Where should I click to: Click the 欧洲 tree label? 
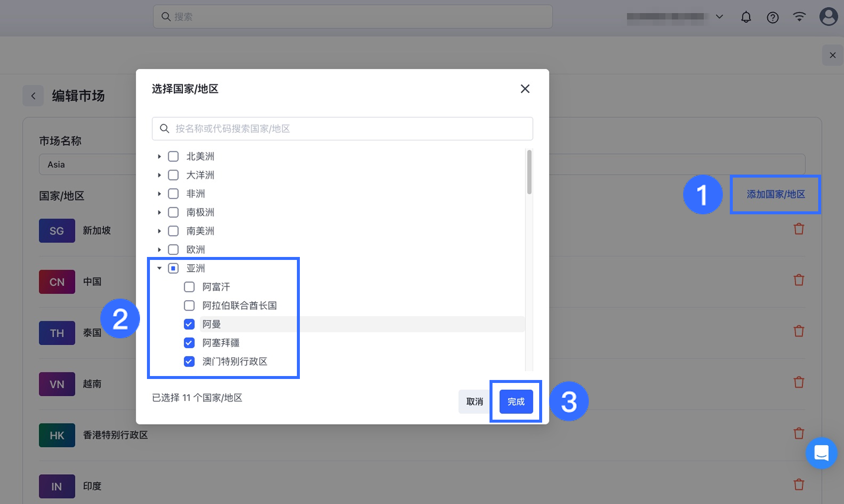point(196,250)
